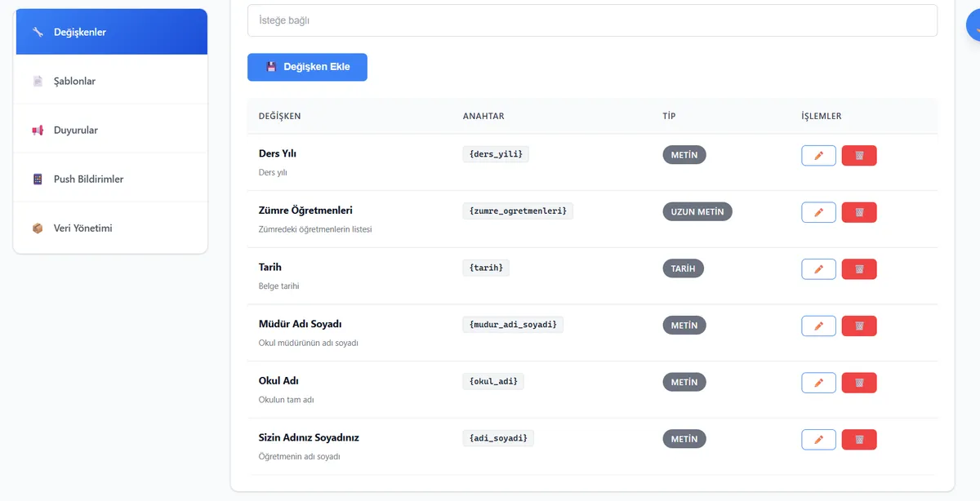Edit the Ders Yılı variable
The image size is (980, 501).
click(x=818, y=156)
